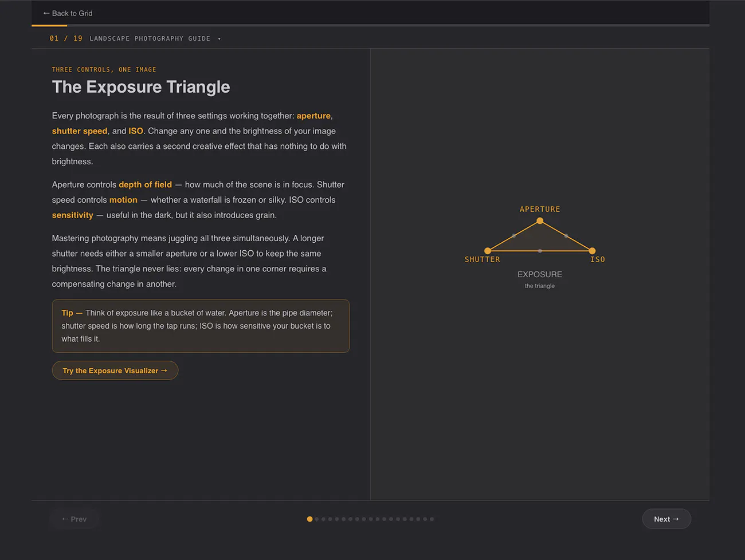Click the slide progress bar at top
This screenshot has width=745, height=560.
370,25
